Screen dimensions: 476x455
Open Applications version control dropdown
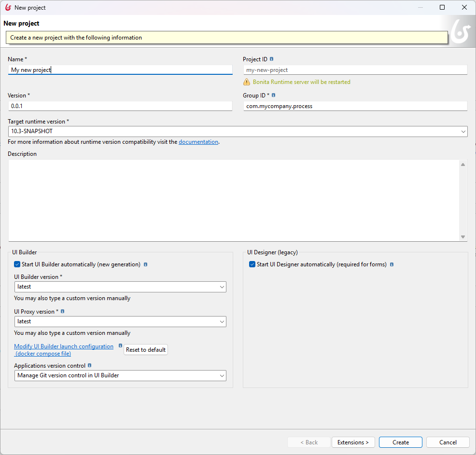click(222, 375)
